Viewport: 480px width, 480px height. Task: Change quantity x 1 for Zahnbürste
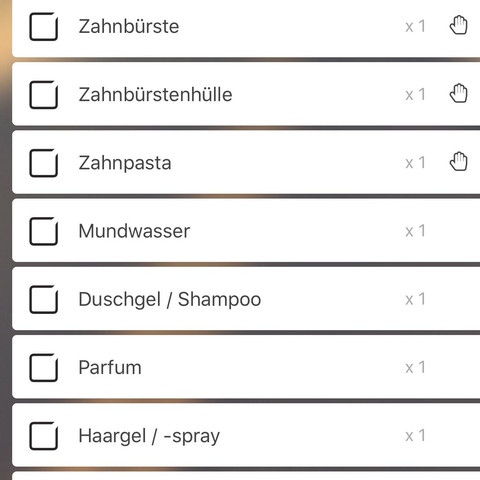415,26
